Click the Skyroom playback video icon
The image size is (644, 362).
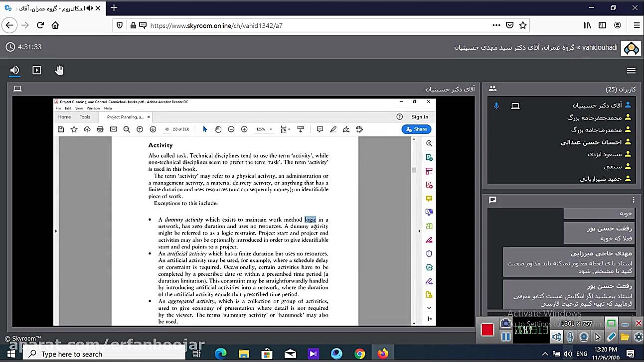pos(37,70)
